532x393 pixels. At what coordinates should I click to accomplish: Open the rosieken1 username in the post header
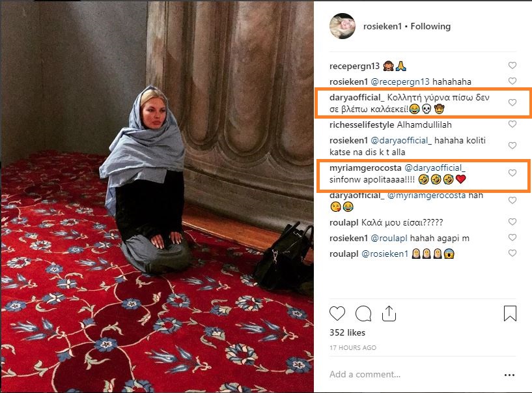[382, 26]
